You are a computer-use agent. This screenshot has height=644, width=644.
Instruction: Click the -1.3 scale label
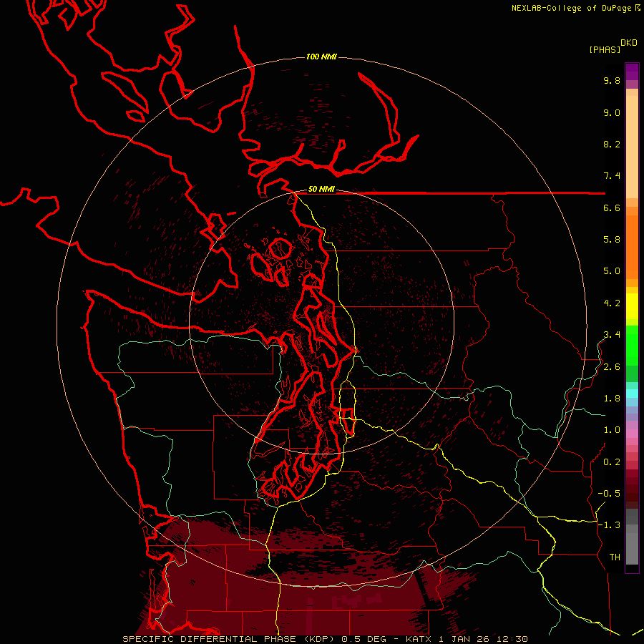pyautogui.click(x=609, y=525)
